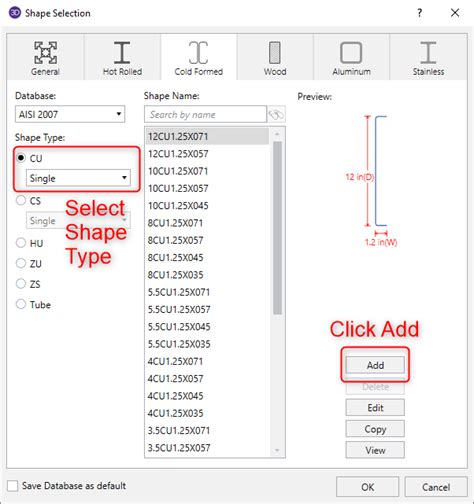Click the Add shape button
The image size is (474, 504).
click(x=375, y=365)
